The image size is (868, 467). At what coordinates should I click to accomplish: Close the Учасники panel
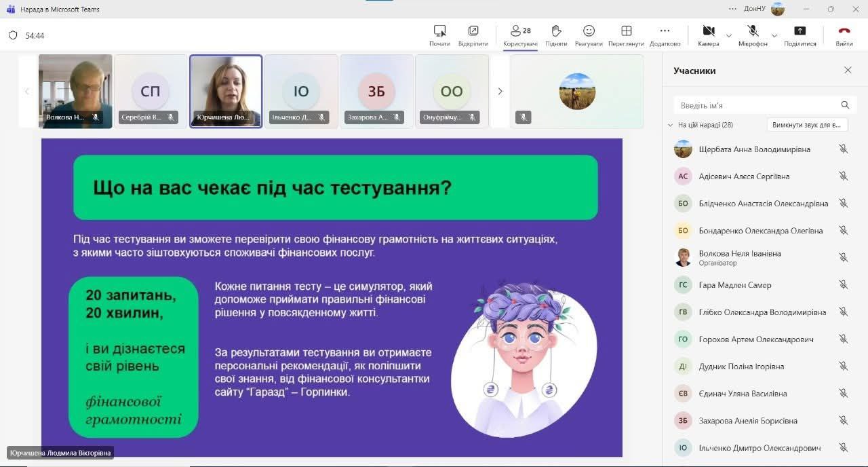click(x=848, y=71)
